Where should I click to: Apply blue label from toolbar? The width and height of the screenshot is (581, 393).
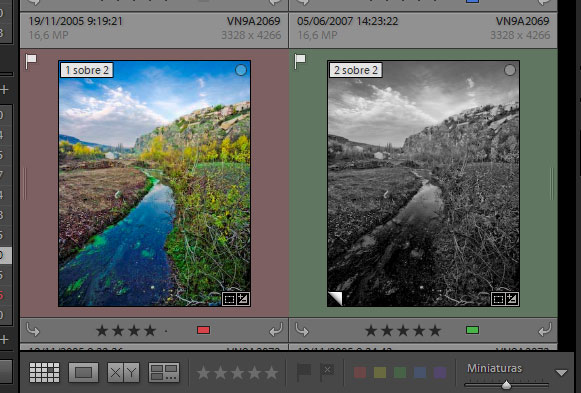click(x=420, y=372)
